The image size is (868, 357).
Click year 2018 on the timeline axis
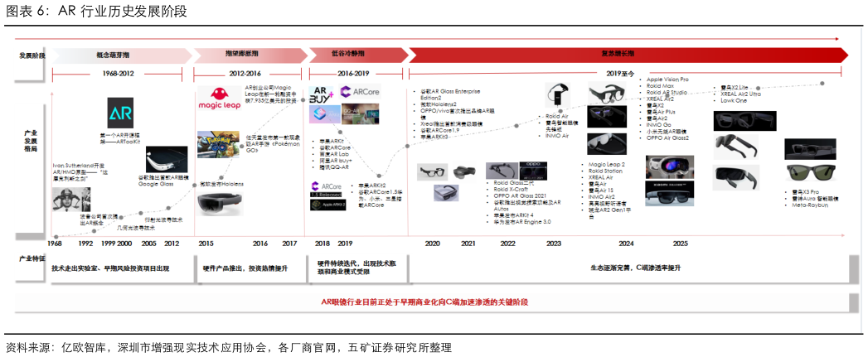[322, 244]
